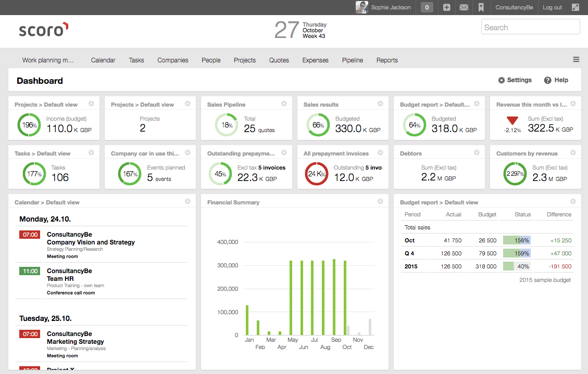The height and width of the screenshot is (374, 588).
Task: Click the ConsultancyBe account link
Action: tap(514, 7)
